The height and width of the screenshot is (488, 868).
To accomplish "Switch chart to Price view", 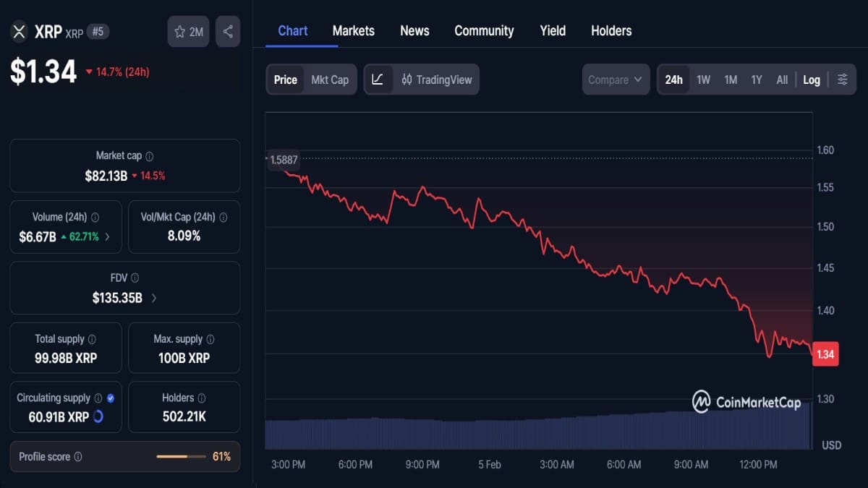I will point(285,80).
